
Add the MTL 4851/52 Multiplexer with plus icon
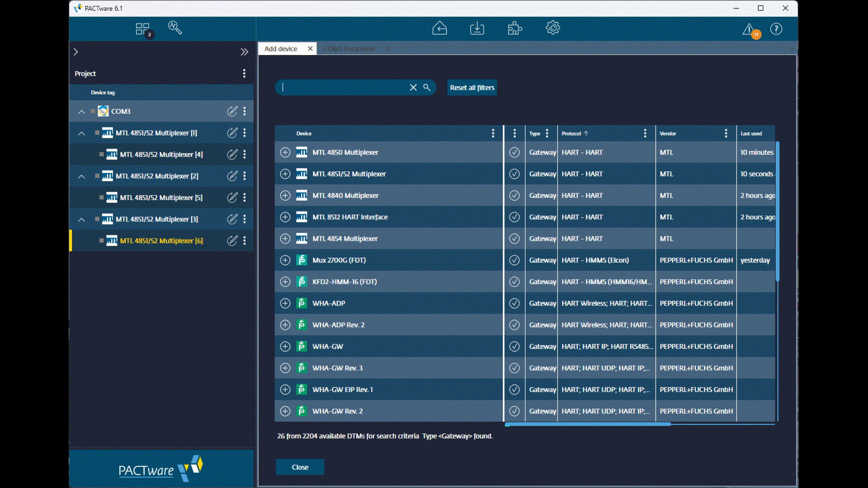coord(285,174)
